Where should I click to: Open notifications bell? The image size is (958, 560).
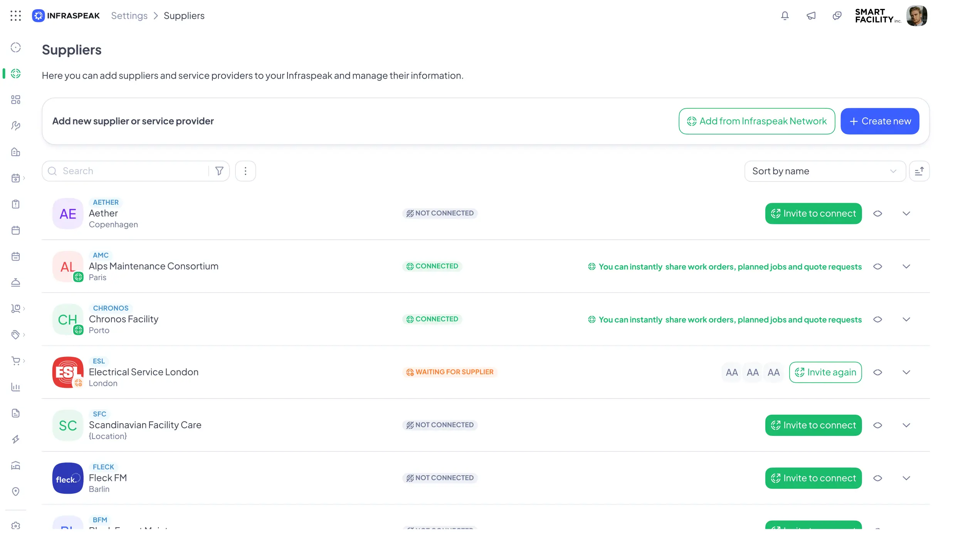pos(785,16)
